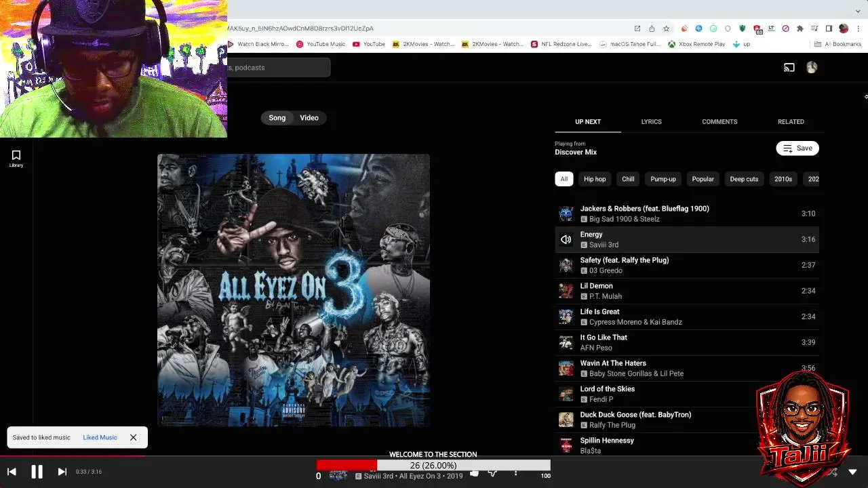Play Wavin At The Haters
This screenshot has width=868, height=488.
click(x=687, y=368)
